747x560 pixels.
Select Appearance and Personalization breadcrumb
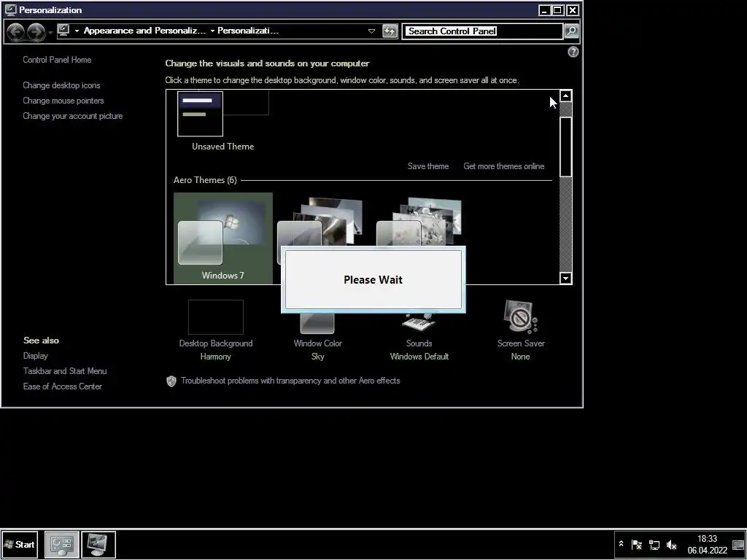145,31
